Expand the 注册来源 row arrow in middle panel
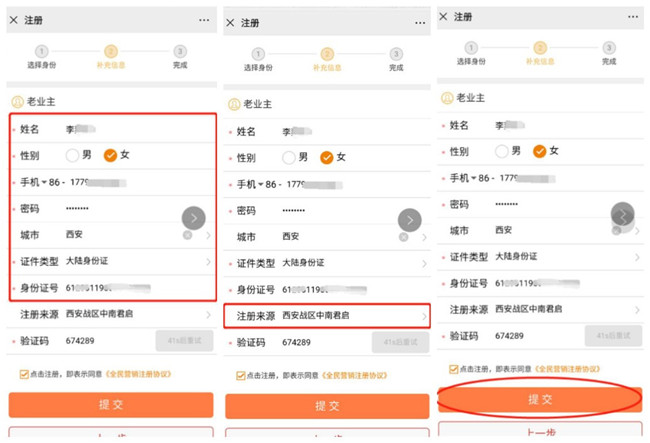 pyautogui.click(x=424, y=316)
